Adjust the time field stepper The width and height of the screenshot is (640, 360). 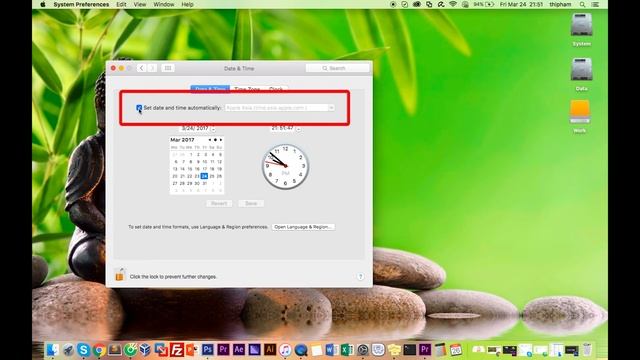click(298, 129)
